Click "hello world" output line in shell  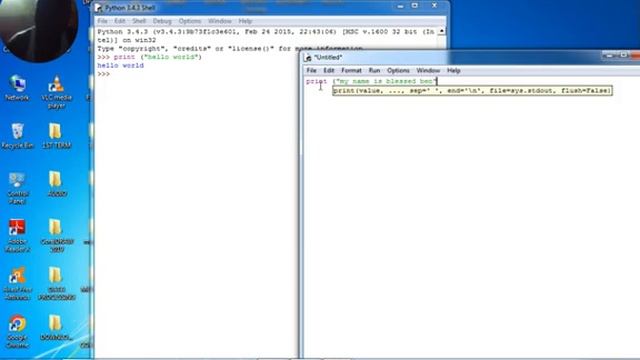(120, 65)
